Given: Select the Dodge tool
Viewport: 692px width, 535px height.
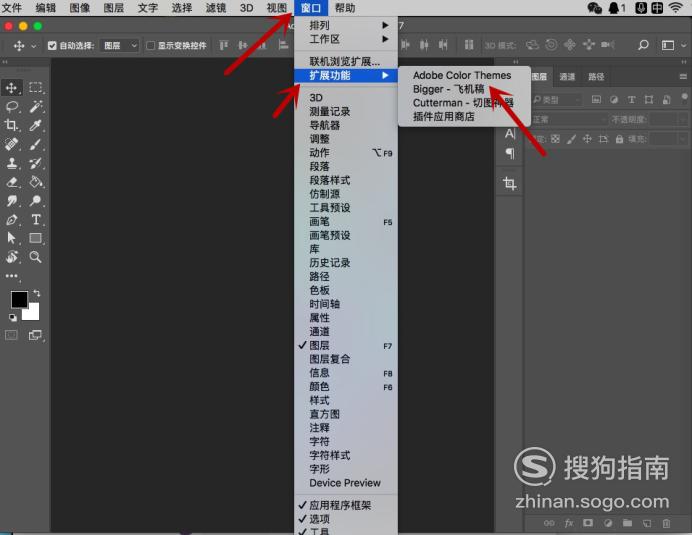Looking at the screenshot, I should [36, 201].
